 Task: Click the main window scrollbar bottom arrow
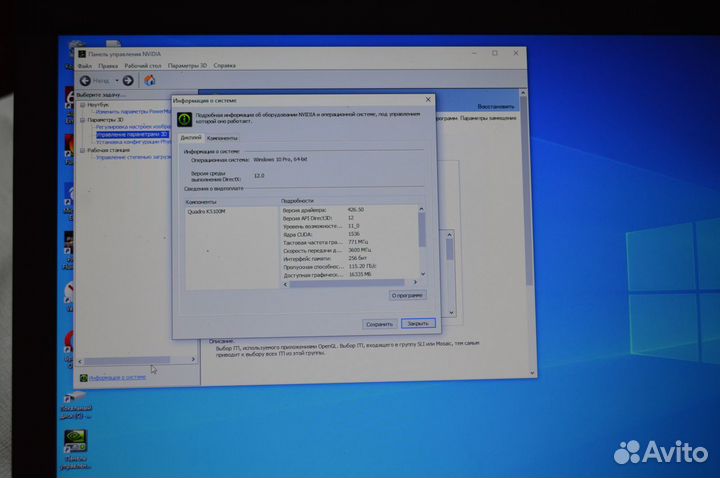[532, 373]
